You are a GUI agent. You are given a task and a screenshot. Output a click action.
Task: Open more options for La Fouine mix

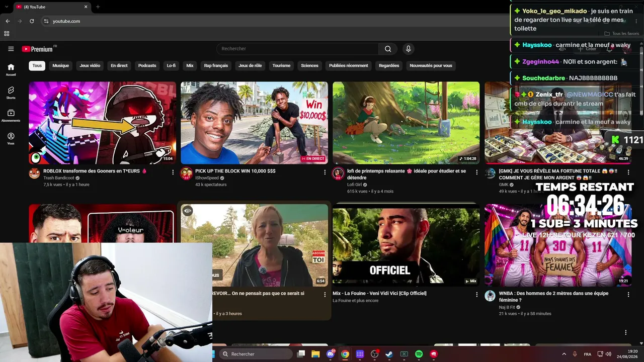476,295
